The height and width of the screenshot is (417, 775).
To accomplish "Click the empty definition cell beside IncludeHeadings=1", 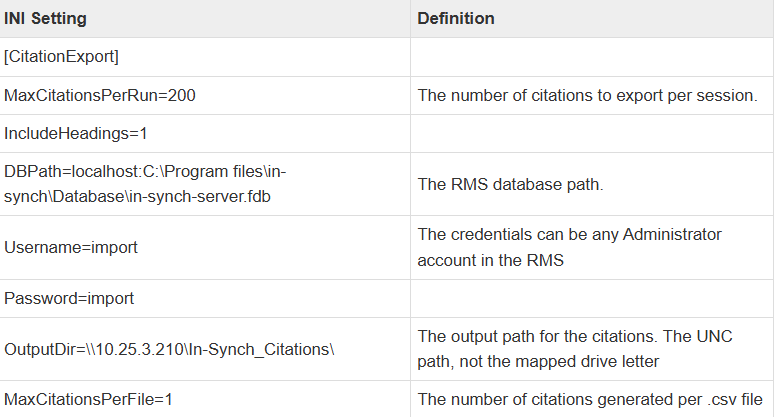I will click(591, 133).
